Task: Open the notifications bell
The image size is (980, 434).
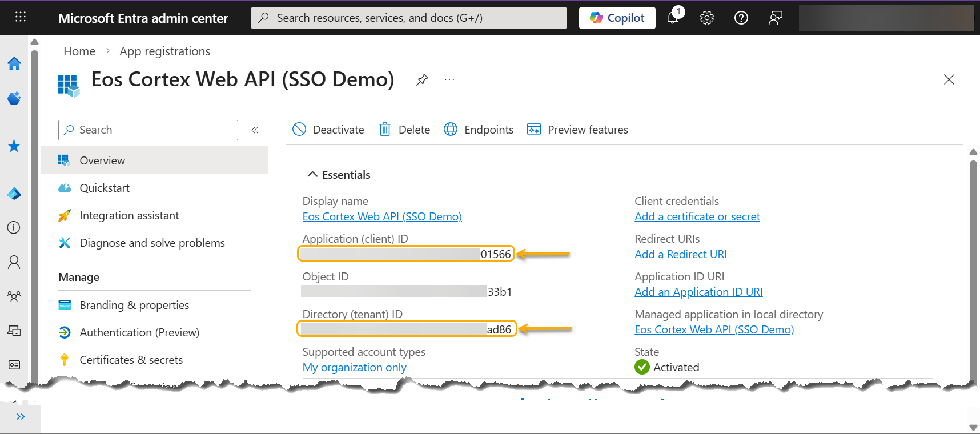Action: pos(673,18)
